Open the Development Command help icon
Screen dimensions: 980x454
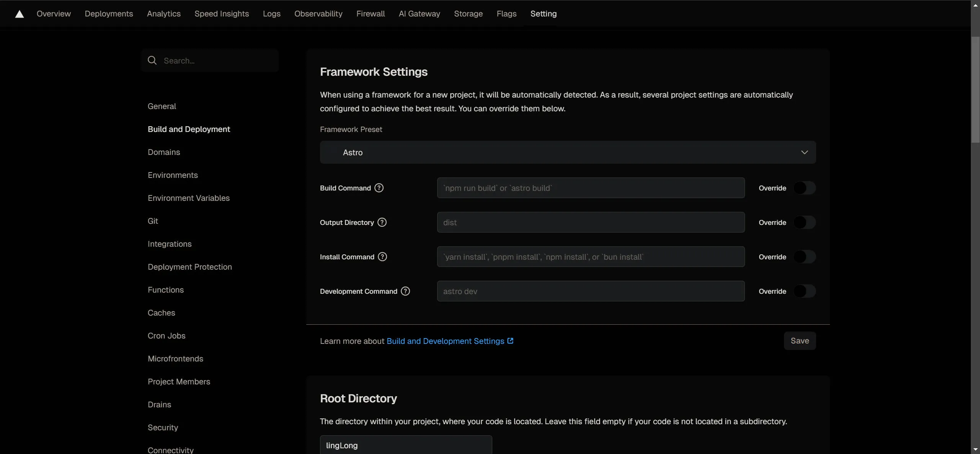(x=405, y=291)
